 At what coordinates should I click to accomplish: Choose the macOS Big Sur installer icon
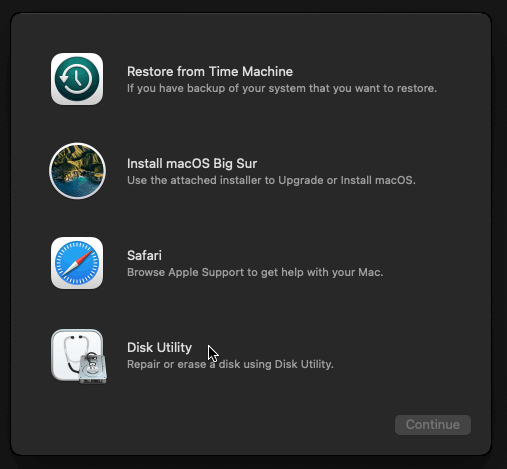(x=77, y=171)
